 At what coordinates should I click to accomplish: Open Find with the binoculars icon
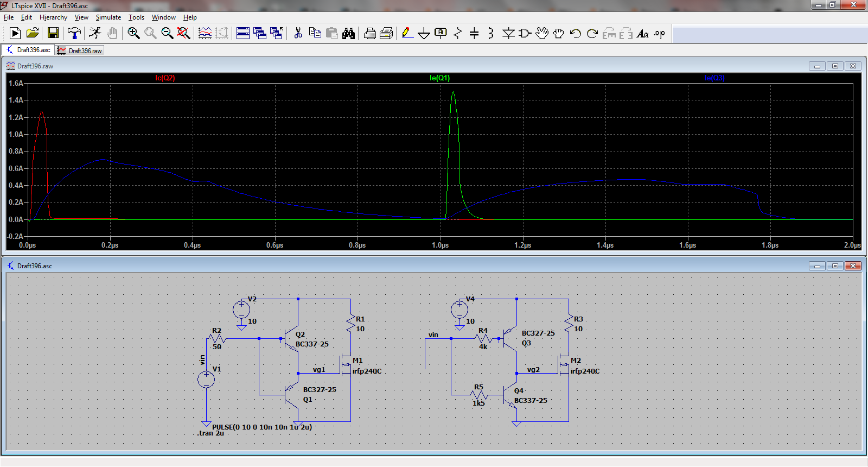click(348, 34)
